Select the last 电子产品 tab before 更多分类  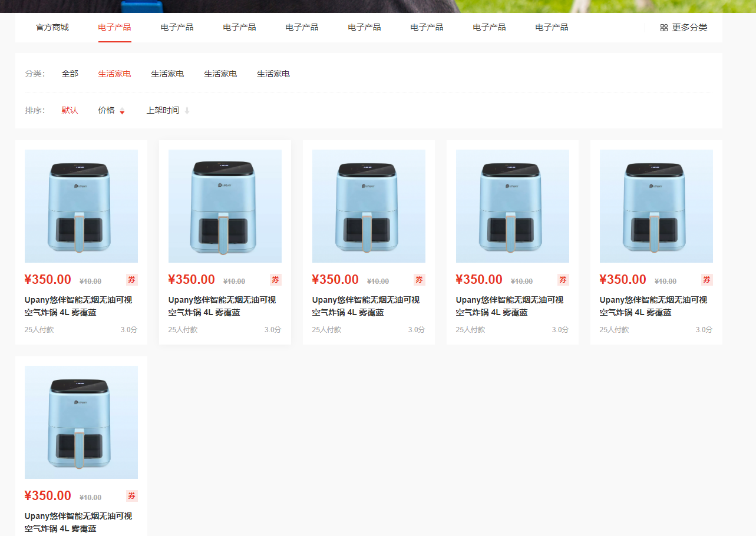coord(552,27)
